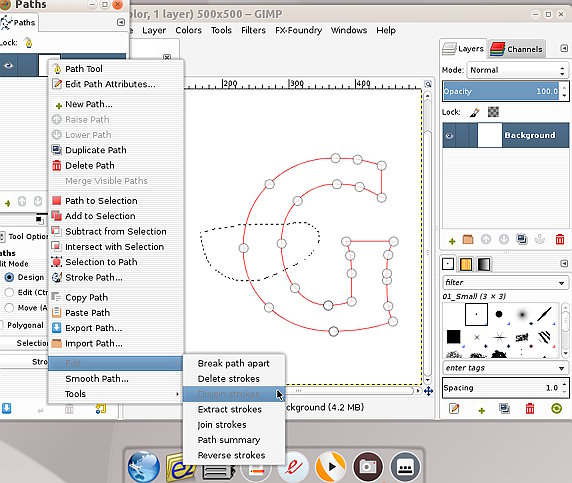Screen dimensions: 572x483
Task: Select the fuzzy soft round brush
Action: point(522,314)
